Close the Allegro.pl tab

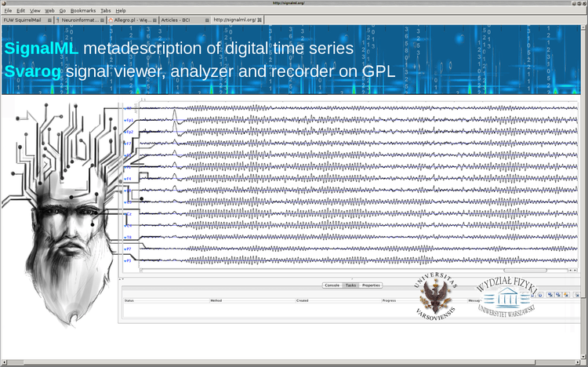[154, 20]
